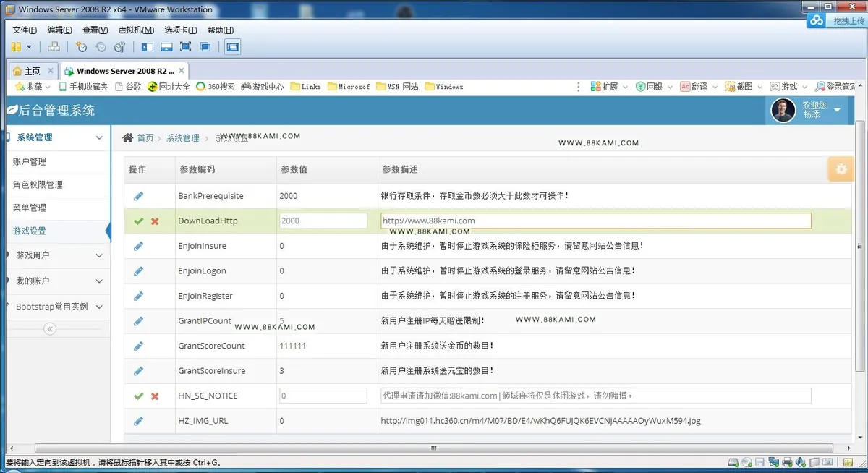Confirm DownLoadHttp edit with green checkmark

click(x=139, y=221)
